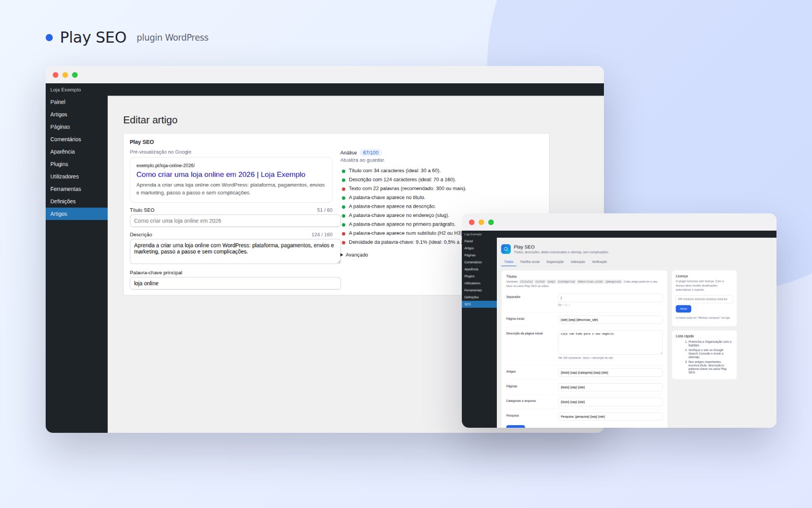Switch to the Partilha social tab
Image resolution: width=812 pixels, height=508 pixels.
pos(530,262)
